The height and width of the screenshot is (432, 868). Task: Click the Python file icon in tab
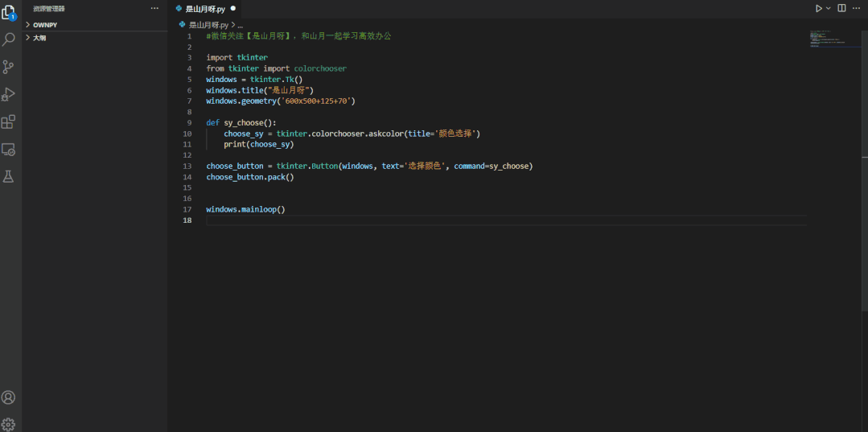[179, 9]
